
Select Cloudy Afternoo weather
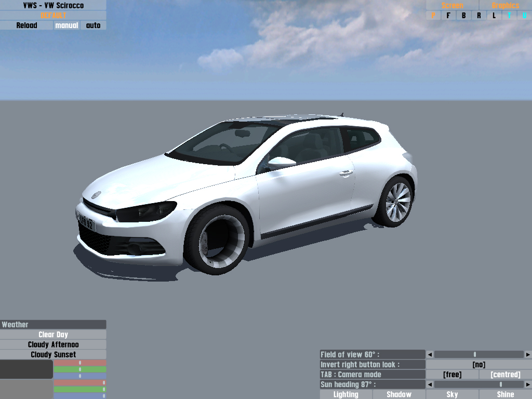(x=53, y=344)
